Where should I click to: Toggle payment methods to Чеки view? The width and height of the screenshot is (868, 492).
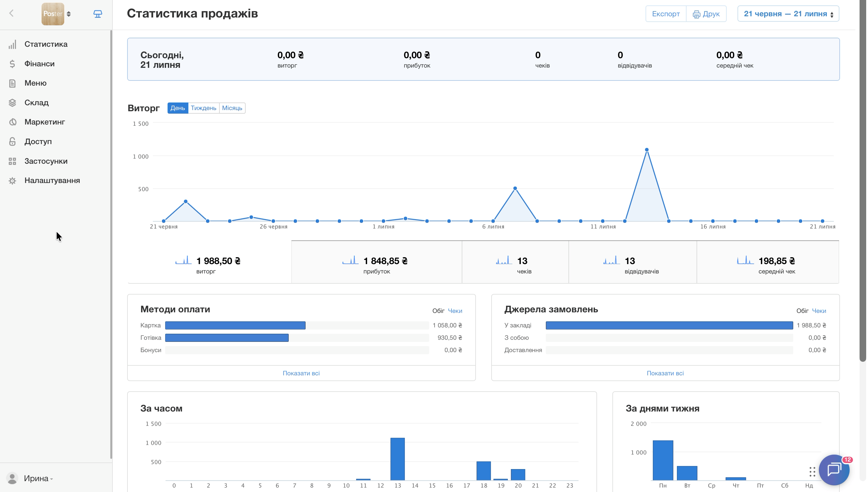[x=455, y=311]
